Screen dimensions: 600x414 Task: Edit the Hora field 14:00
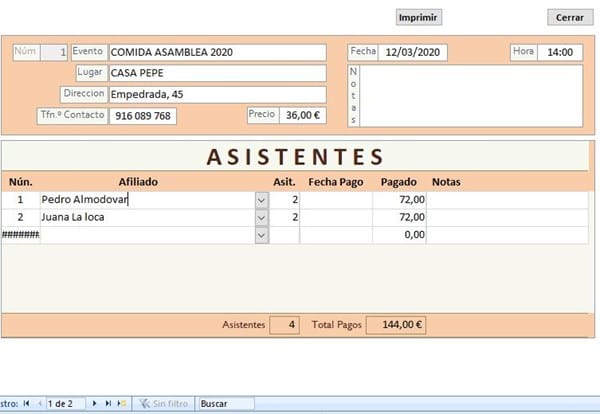[x=560, y=52]
